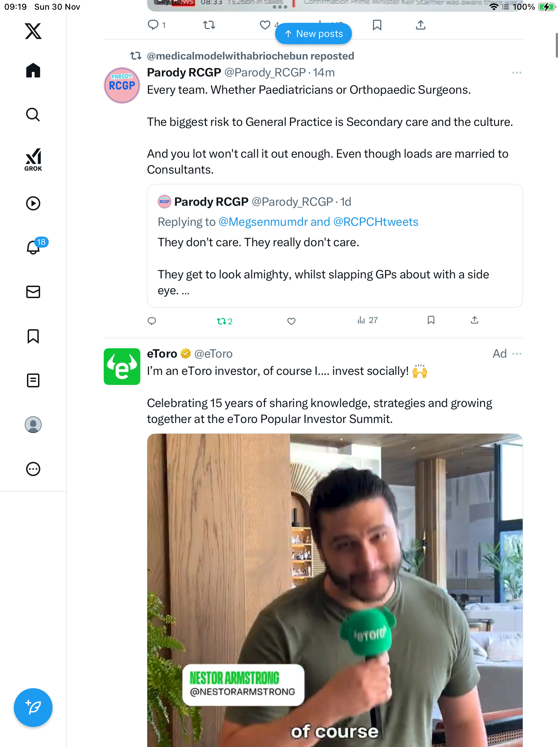Open the Search page
Image resolution: width=560 pixels, height=747 pixels.
coord(33,115)
